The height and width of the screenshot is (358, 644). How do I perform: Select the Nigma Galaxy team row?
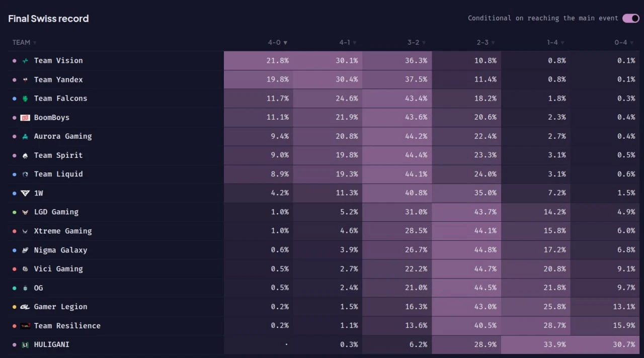322,250
